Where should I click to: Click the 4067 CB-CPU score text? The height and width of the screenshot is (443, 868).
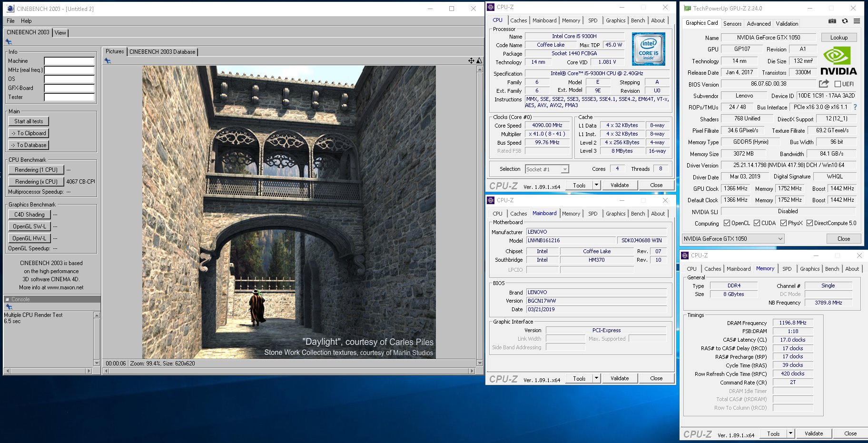[x=80, y=182]
